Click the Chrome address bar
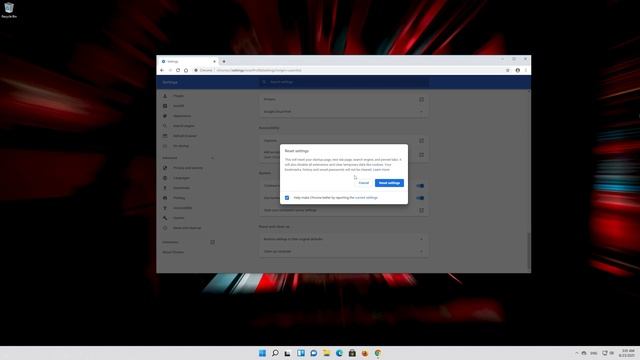 click(349, 70)
